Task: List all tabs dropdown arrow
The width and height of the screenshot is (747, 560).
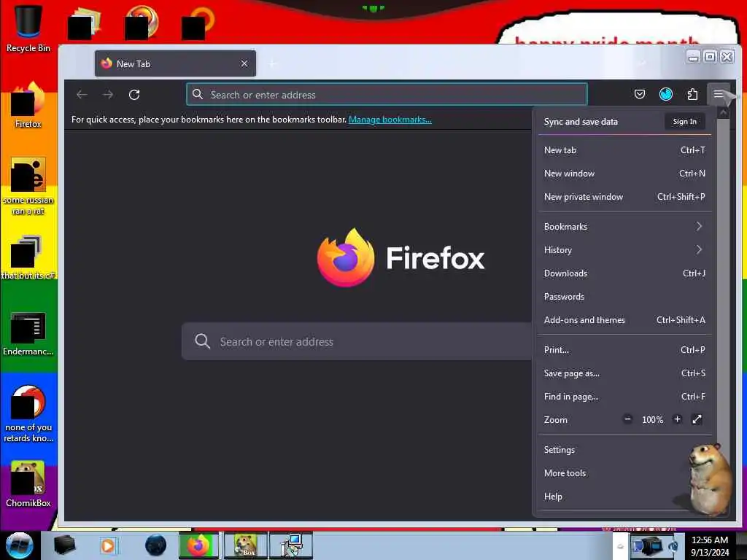Action: [x=642, y=63]
